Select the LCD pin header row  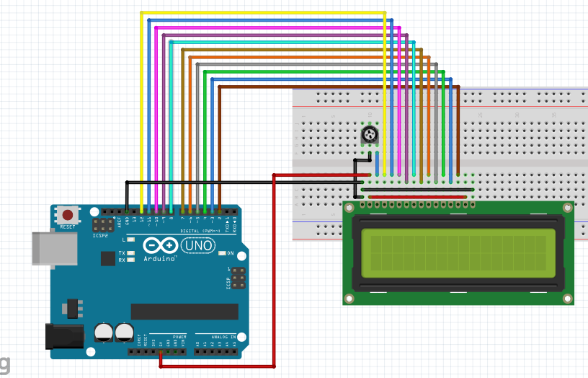coord(418,205)
